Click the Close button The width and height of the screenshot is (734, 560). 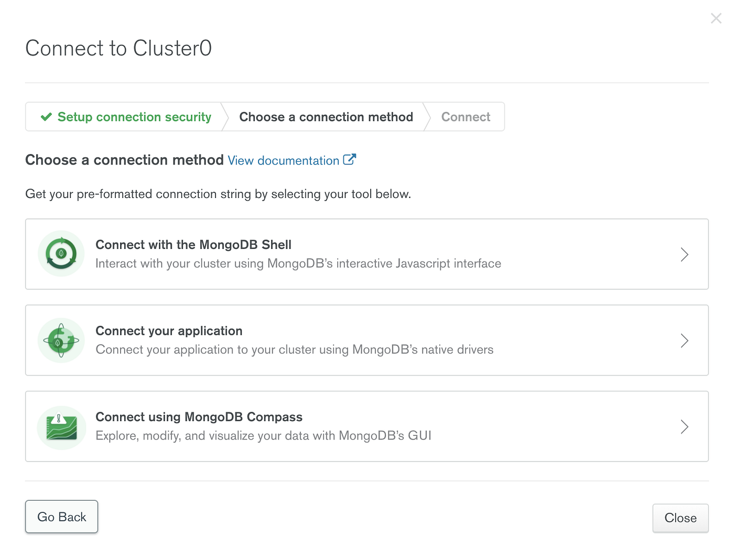680,518
